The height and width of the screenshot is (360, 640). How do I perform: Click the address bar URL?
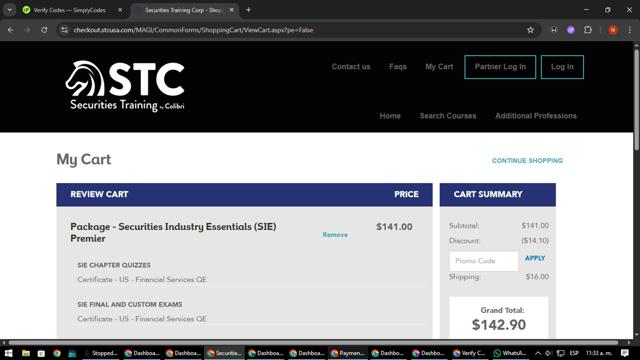coord(193,30)
